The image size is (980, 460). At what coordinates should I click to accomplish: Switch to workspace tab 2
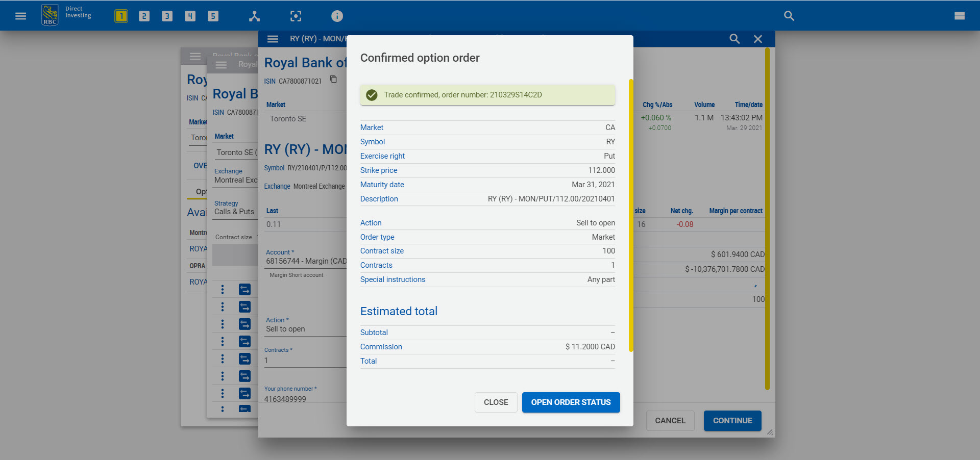pos(144,16)
